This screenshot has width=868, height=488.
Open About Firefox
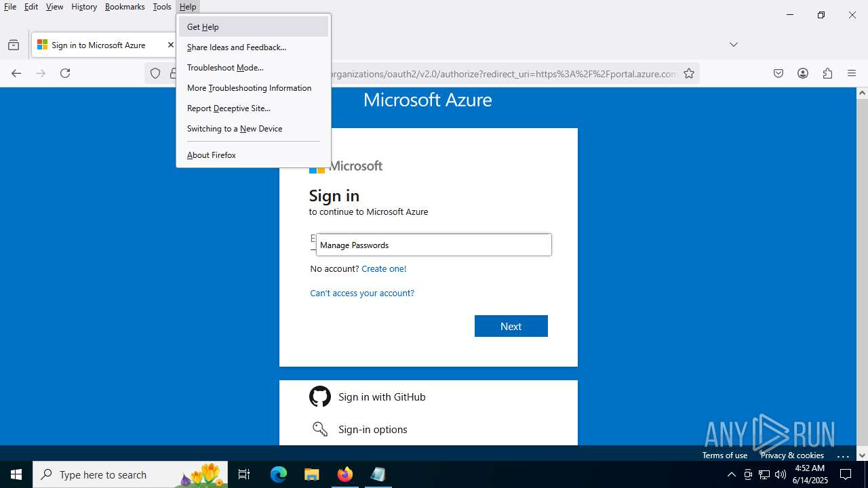pos(254,155)
